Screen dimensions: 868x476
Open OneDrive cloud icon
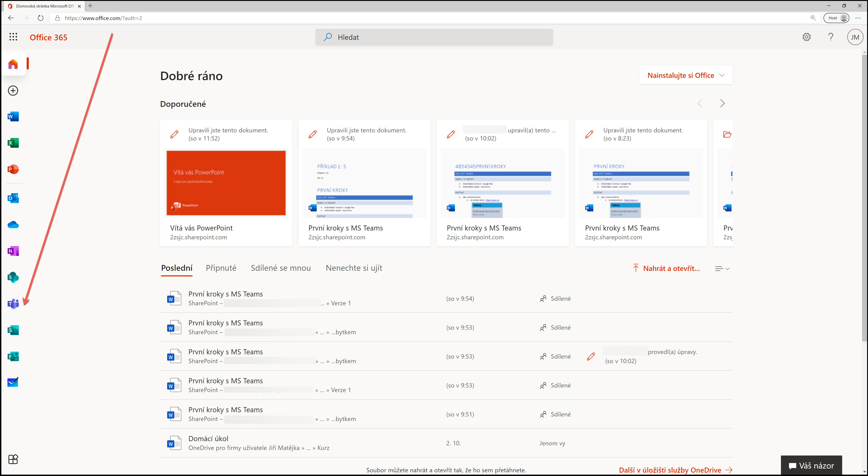[13, 225]
